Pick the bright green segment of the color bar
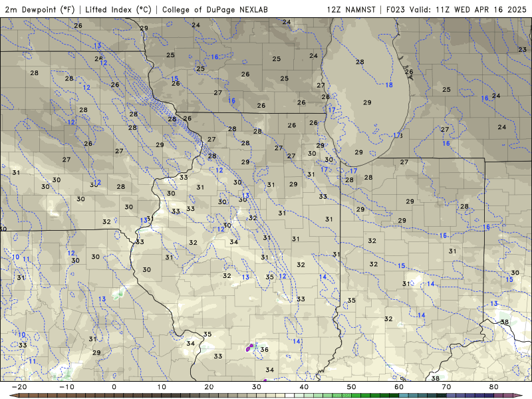The image size is (532, 399). [342, 396]
